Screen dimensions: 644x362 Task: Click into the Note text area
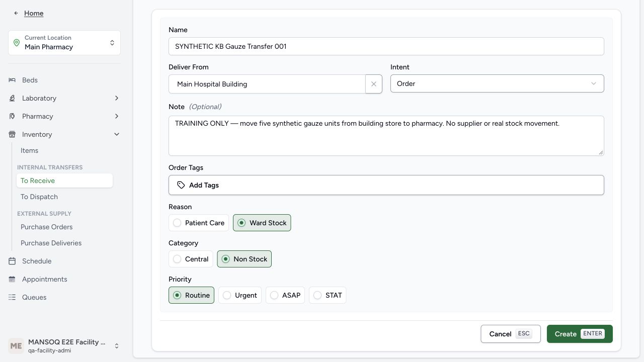[x=386, y=136]
